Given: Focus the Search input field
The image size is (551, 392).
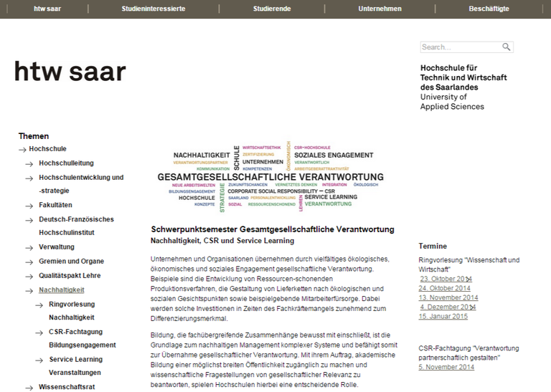Looking at the screenshot, I should pyautogui.click(x=461, y=47).
